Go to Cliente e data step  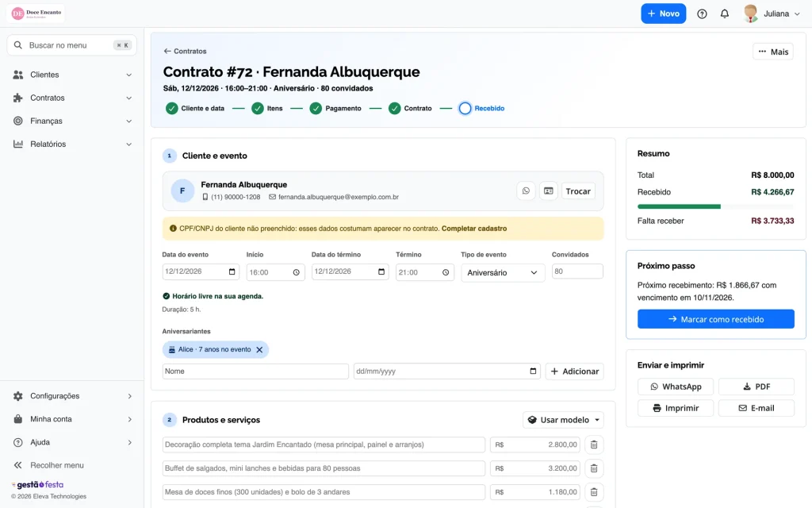click(x=195, y=108)
